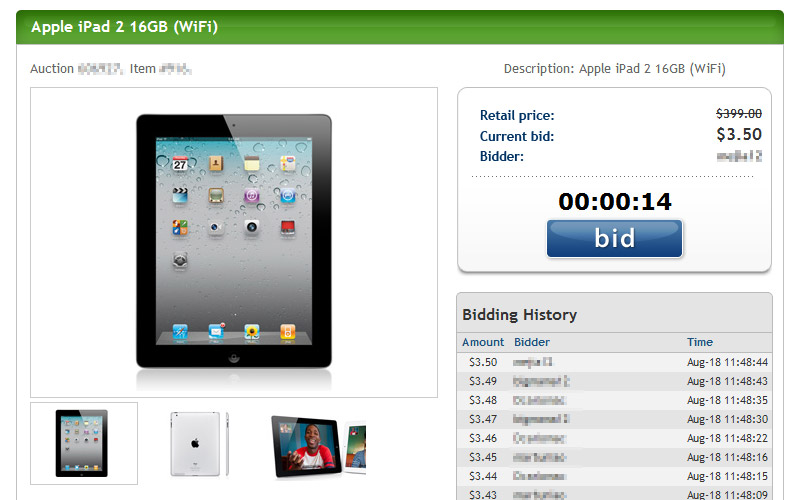Click the Bidding History heading

point(519,315)
